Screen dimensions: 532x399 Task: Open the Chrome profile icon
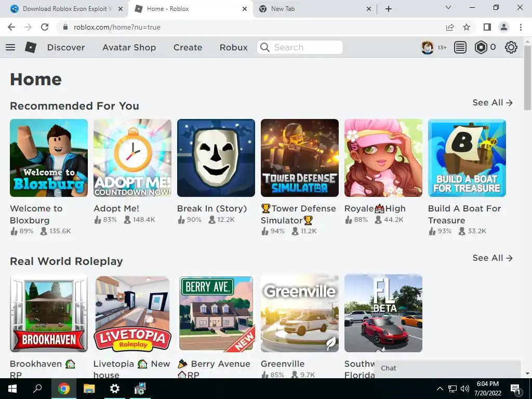(x=504, y=27)
